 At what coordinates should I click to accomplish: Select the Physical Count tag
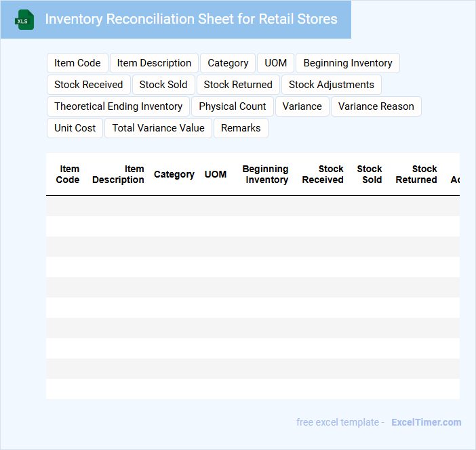pos(233,106)
